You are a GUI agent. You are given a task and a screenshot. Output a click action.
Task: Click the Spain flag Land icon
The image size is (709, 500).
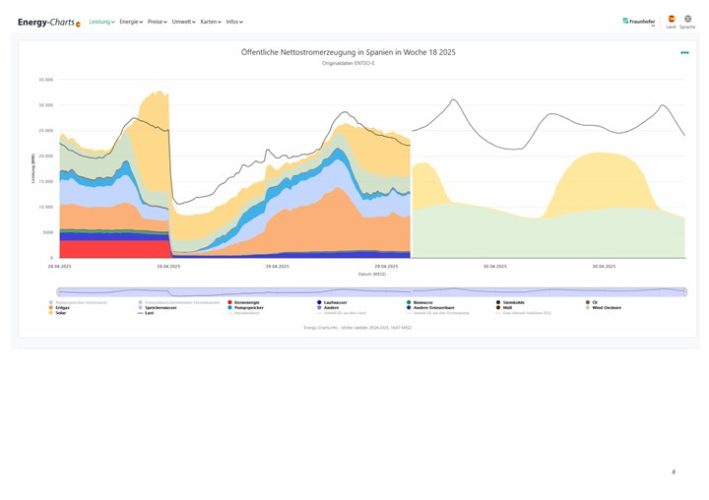pyautogui.click(x=671, y=20)
